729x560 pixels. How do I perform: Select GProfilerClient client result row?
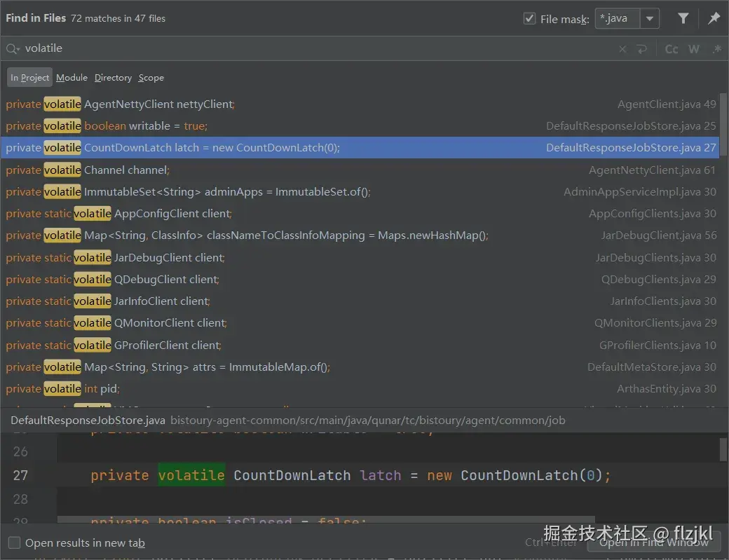point(360,346)
